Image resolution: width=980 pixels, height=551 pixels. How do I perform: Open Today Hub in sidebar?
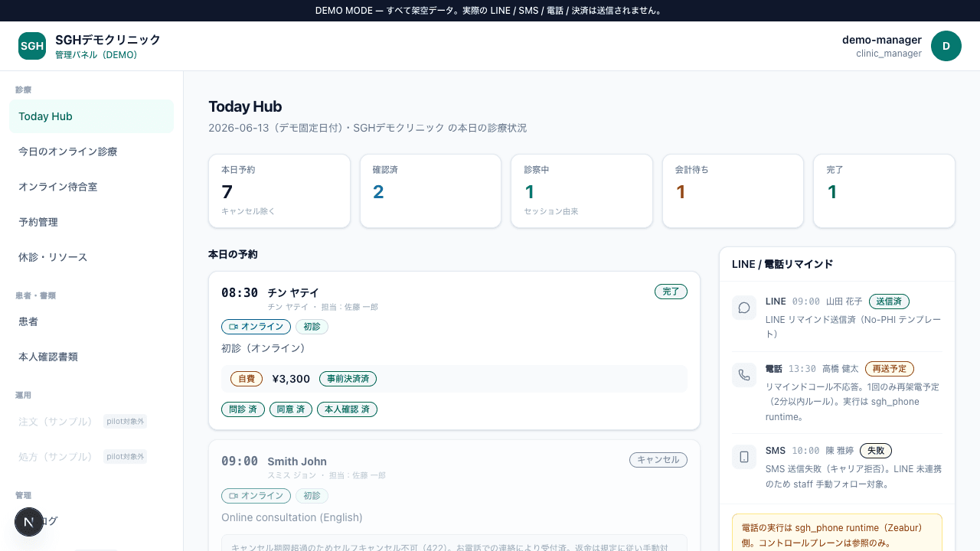[x=91, y=116]
